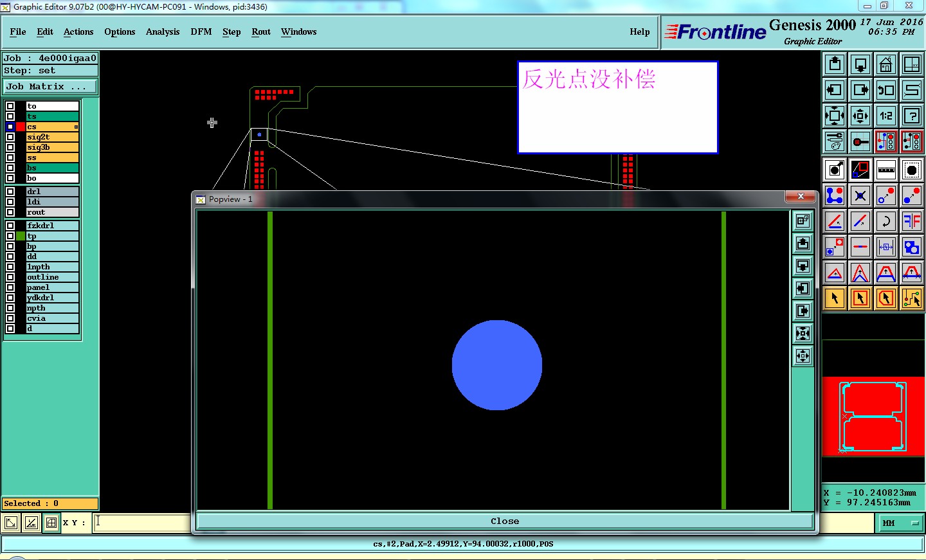926x560 pixels.
Task: Click the 1:2 scale icon
Action: (x=886, y=116)
